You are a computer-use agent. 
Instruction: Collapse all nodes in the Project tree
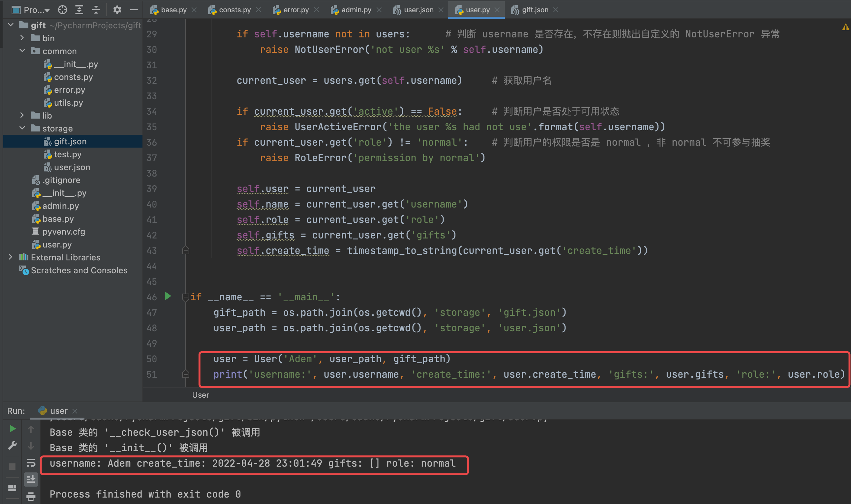96,10
